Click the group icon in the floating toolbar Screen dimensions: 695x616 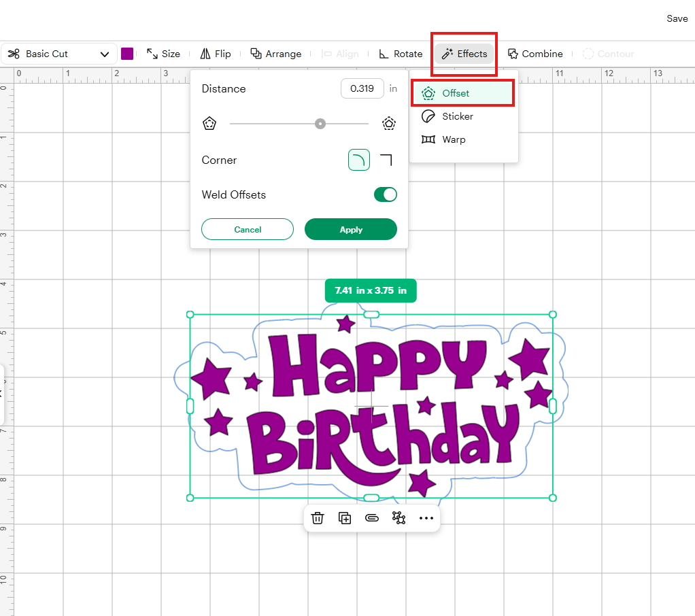click(399, 518)
